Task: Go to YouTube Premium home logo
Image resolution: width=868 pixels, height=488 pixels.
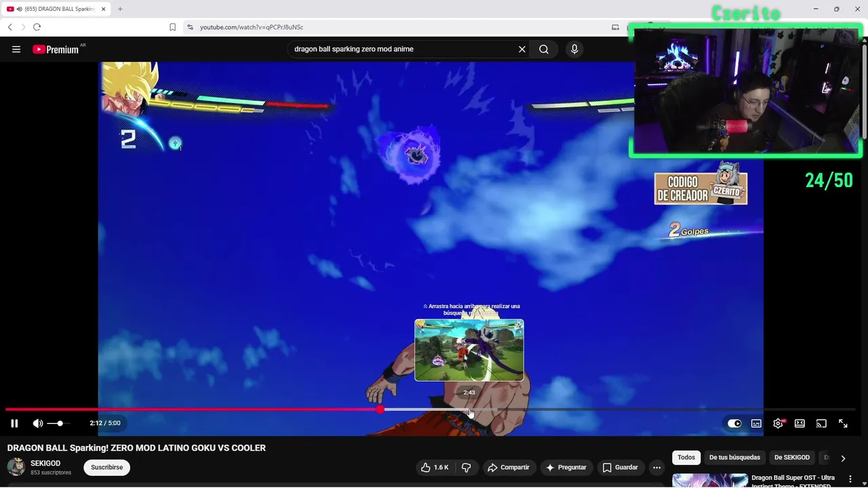Action: [x=56, y=49]
